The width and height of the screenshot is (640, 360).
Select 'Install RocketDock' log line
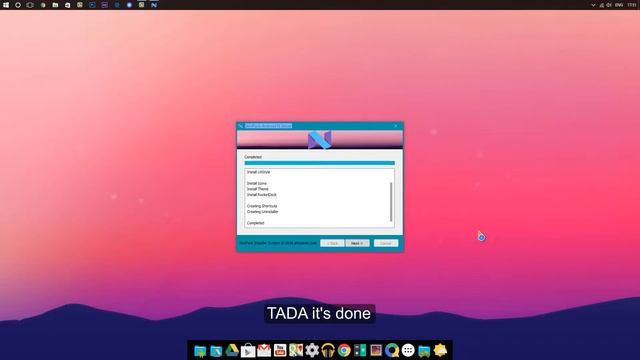(262, 195)
